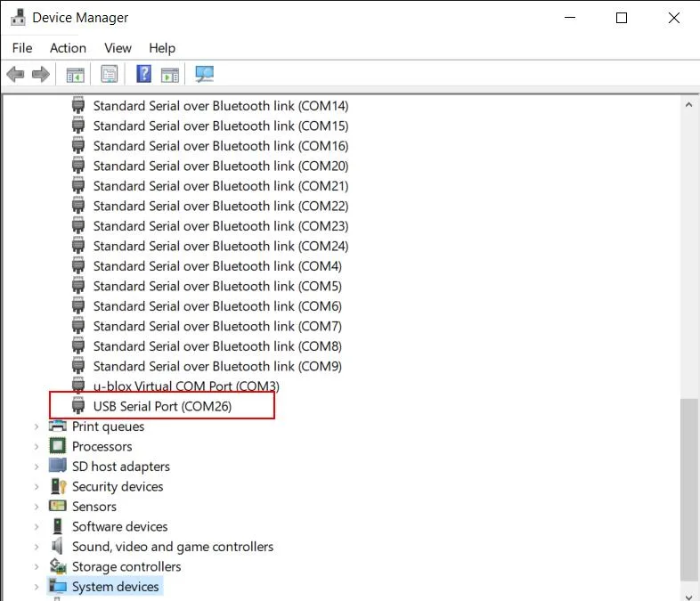Select USB Serial Port (COM26) entry
Viewport: 700px width, 601px height.
[162, 407]
